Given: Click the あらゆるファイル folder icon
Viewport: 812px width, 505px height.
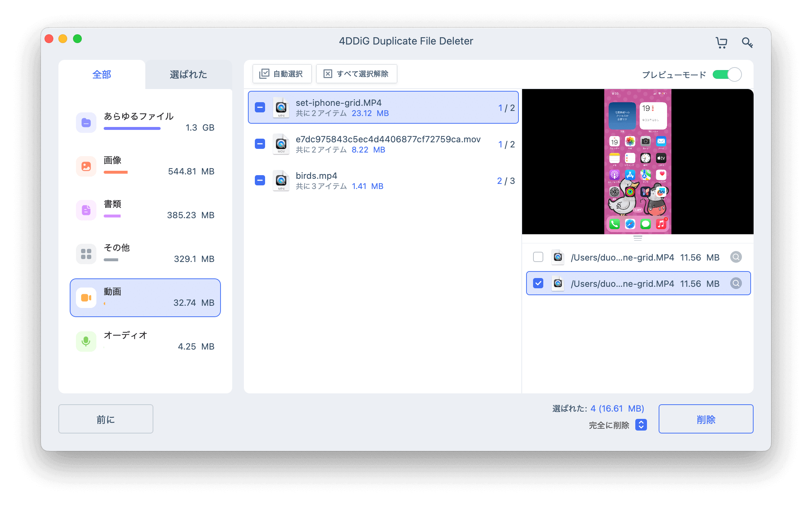Looking at the screenshot, I should [86, 123].
